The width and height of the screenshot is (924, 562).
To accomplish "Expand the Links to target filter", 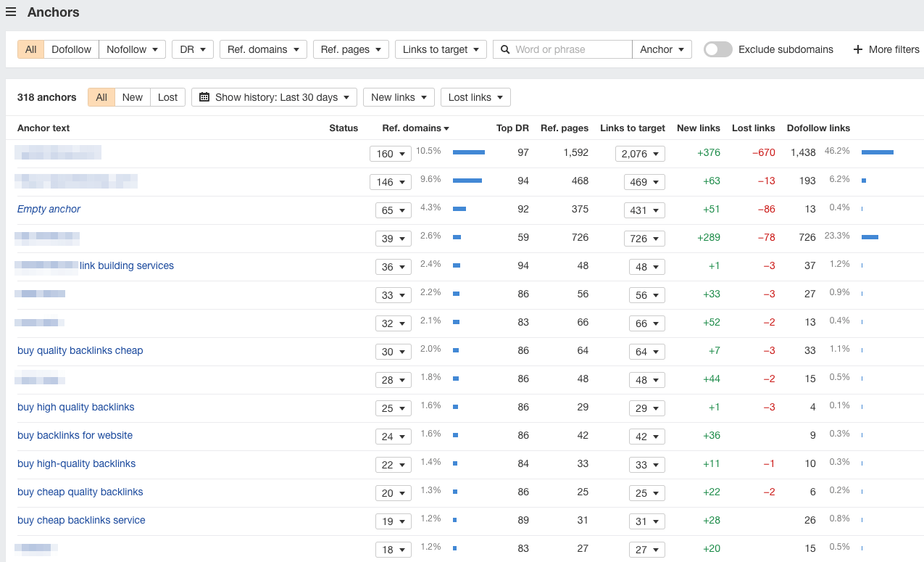I will (x=440, y=49).
